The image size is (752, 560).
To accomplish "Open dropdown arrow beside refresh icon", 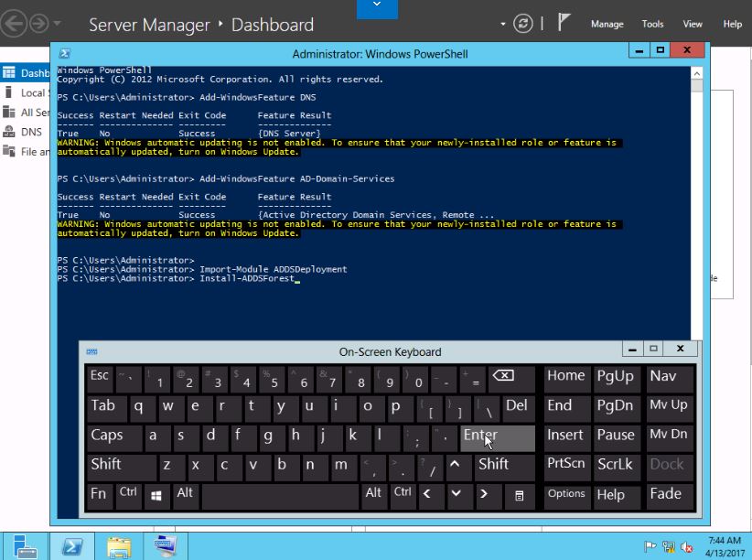I will (x=502, y=24).
